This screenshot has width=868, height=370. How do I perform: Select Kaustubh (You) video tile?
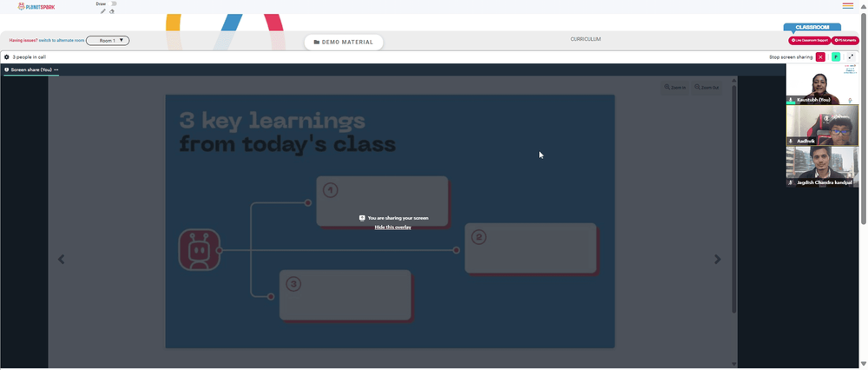click(x=822, y=83)
